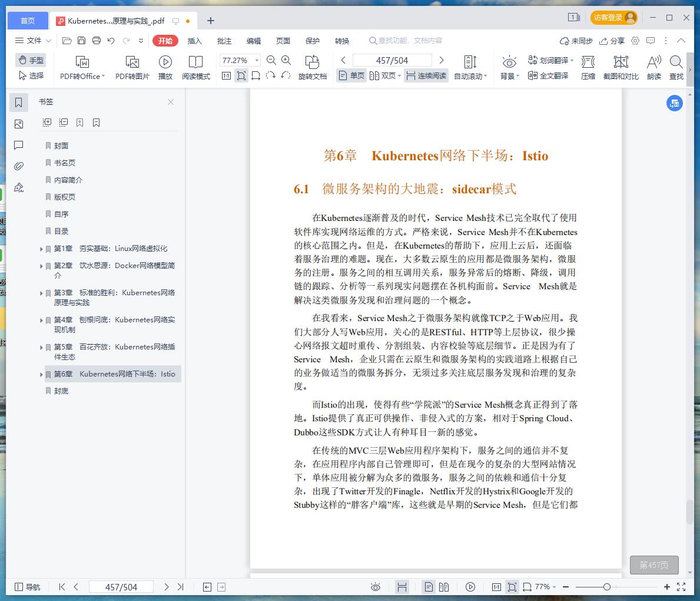Open the 查找 search tool
Screen dimensions: 700x601
tap(676, 68)
